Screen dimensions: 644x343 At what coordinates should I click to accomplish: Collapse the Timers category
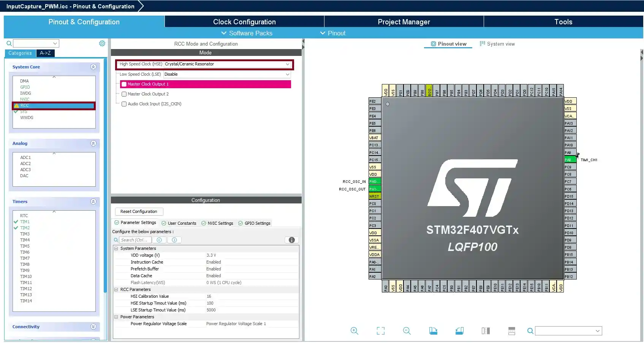coord(93,202)
